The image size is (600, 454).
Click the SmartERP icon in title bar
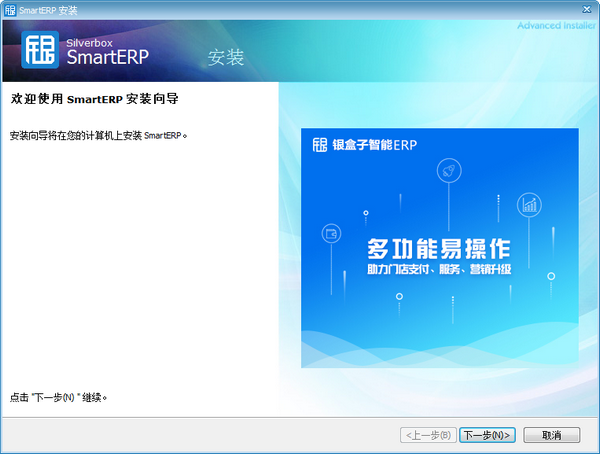10,10
